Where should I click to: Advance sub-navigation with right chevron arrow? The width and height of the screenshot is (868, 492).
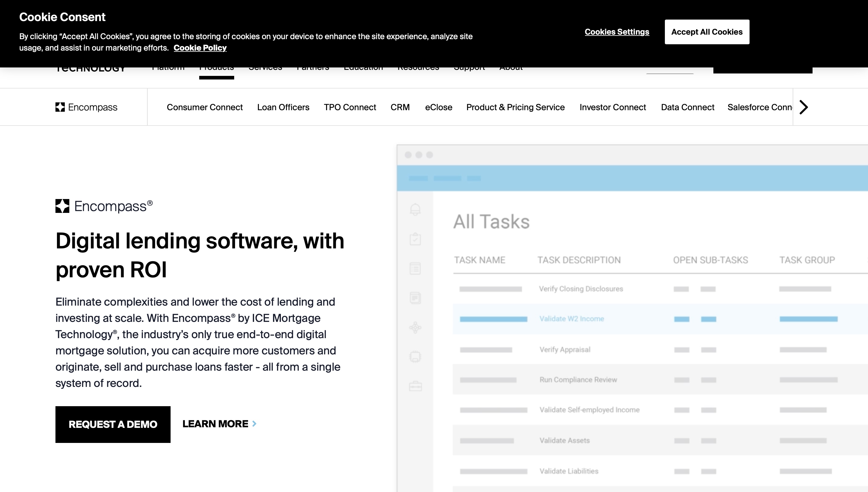(x=804, y=107)
